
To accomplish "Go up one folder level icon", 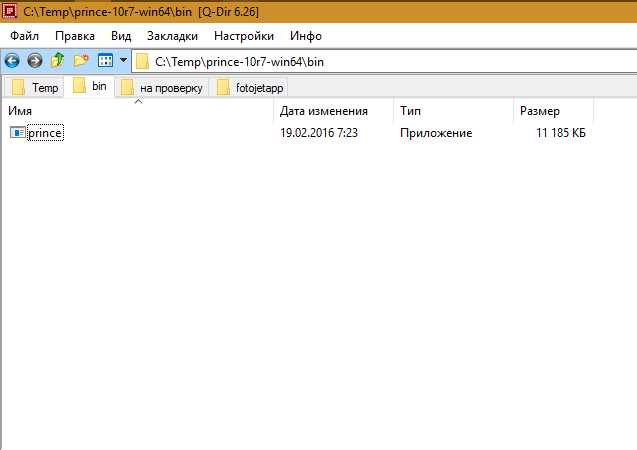I will point(57,60).
